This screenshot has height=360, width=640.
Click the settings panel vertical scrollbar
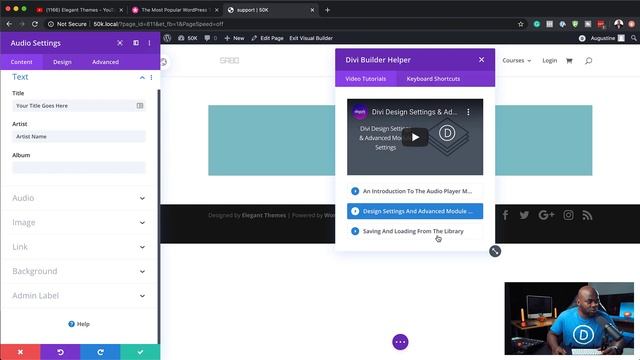(159, 216)
